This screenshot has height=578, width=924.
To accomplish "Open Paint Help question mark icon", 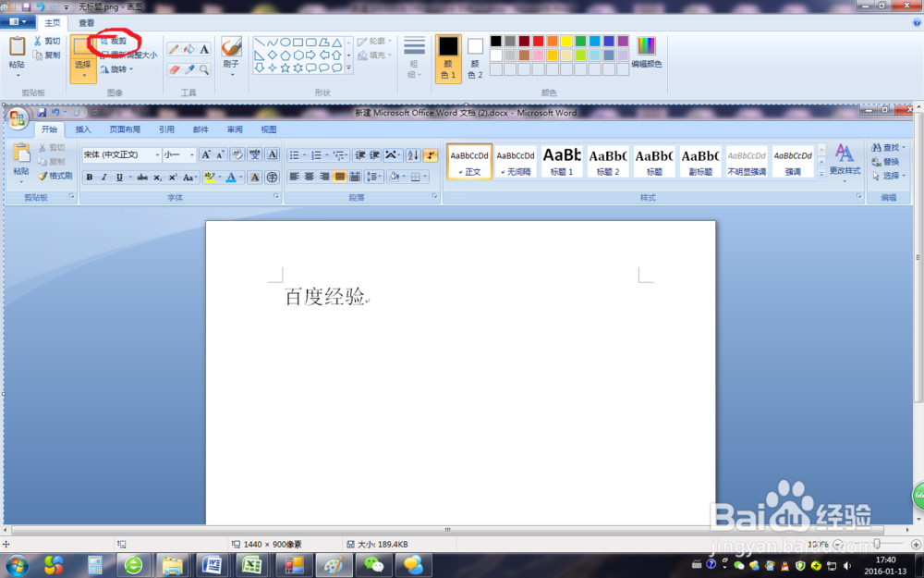I will [917, 22].
